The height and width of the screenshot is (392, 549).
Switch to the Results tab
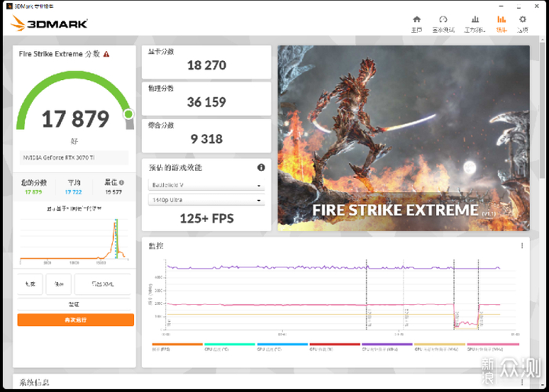501,24
